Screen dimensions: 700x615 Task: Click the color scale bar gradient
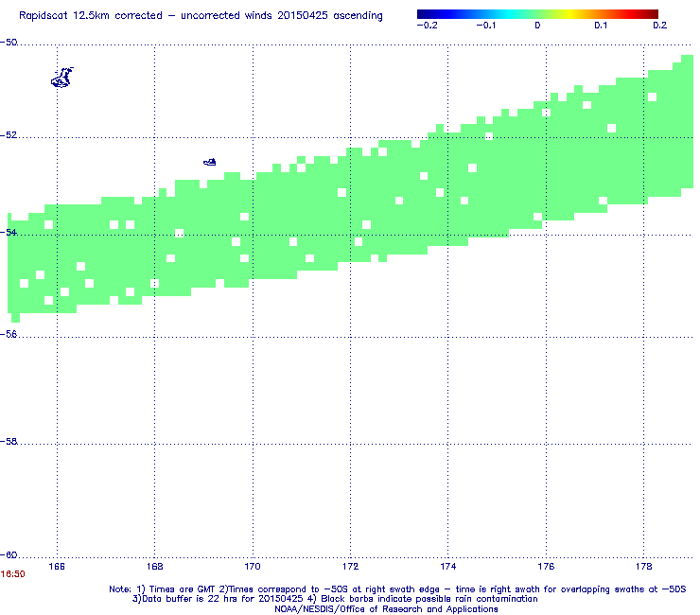pyautogui.click(x=537, y=14)
